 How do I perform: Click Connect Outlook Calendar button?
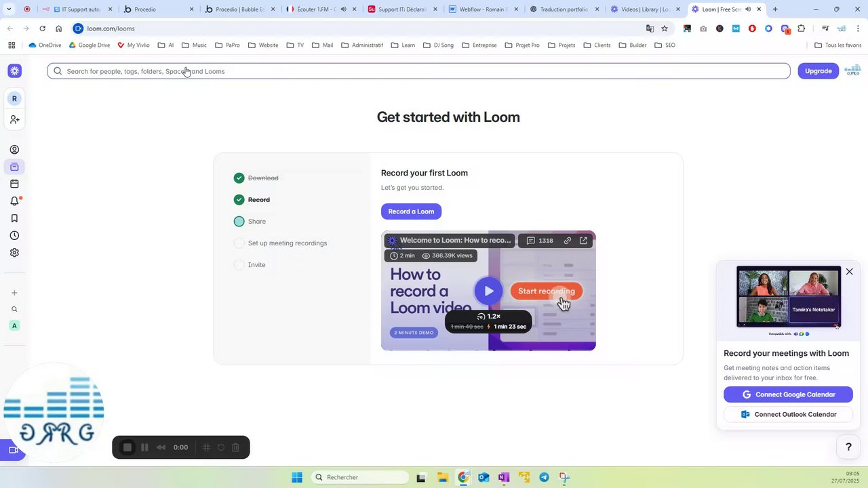pos(788,414)
